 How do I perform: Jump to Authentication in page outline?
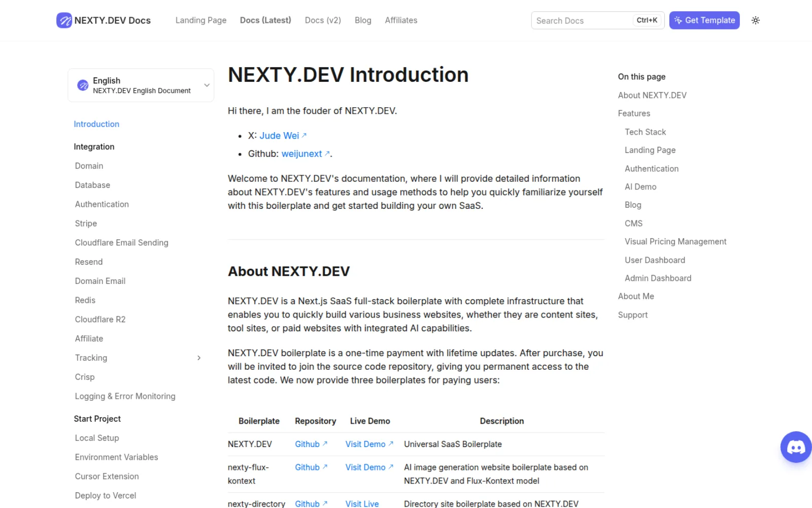pos(652,169)
